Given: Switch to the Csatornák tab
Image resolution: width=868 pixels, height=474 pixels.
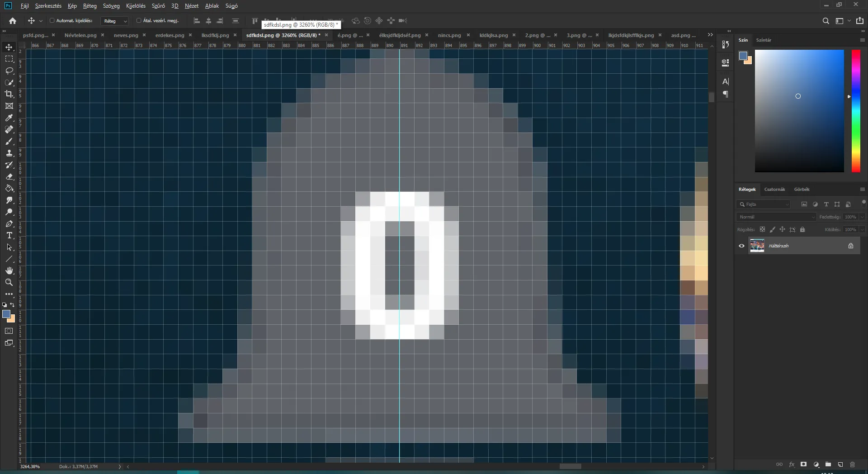Looking at the screenshot, I should tap(774, 189).
